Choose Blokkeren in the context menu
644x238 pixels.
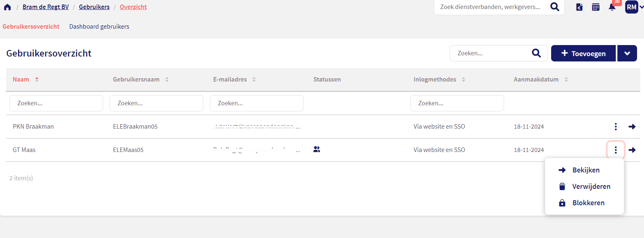[x=588, y=203]
